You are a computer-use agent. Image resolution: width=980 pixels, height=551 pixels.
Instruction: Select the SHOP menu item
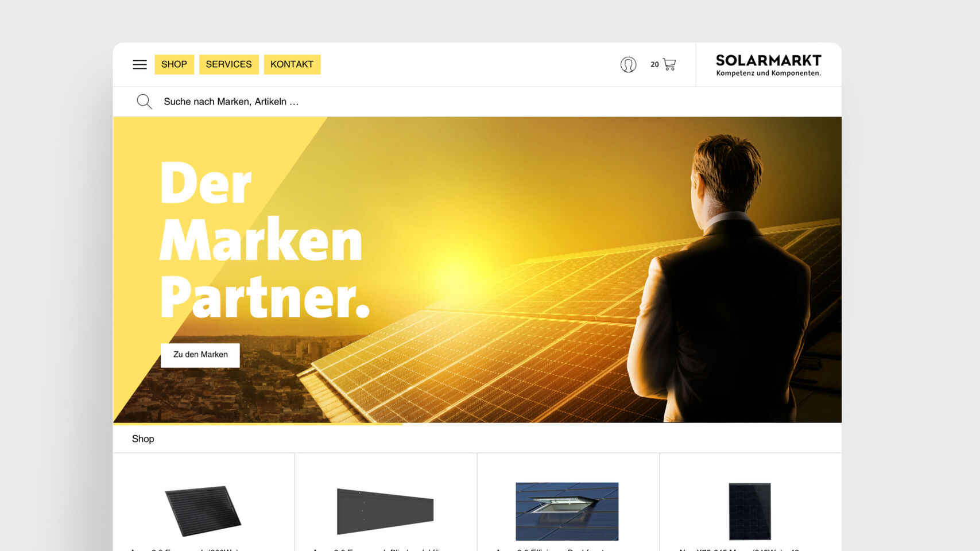coord(174,64)
